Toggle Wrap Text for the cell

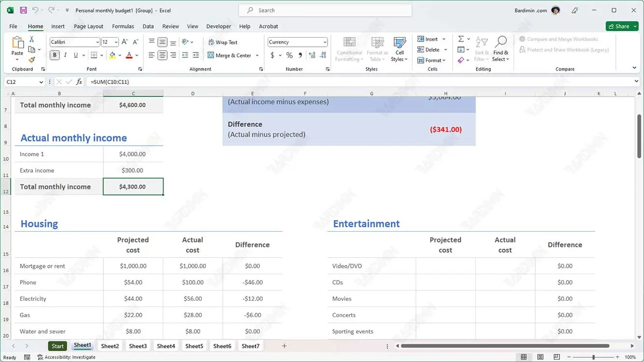(x=223, y=42)
